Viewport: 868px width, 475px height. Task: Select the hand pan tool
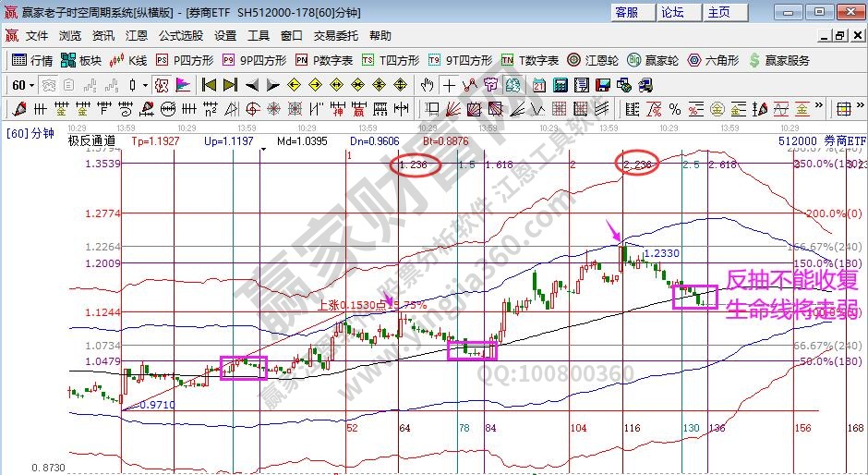427,85
